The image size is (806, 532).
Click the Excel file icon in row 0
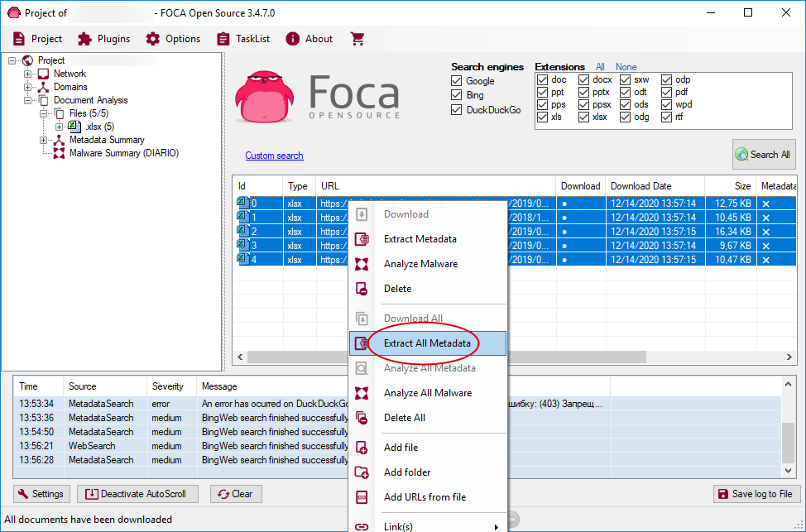pos(242,203)
